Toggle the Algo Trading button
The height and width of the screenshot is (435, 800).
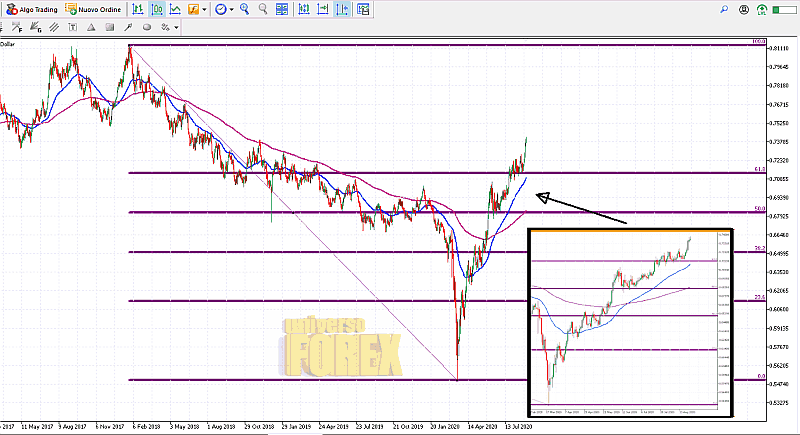[x=30, y=9]
